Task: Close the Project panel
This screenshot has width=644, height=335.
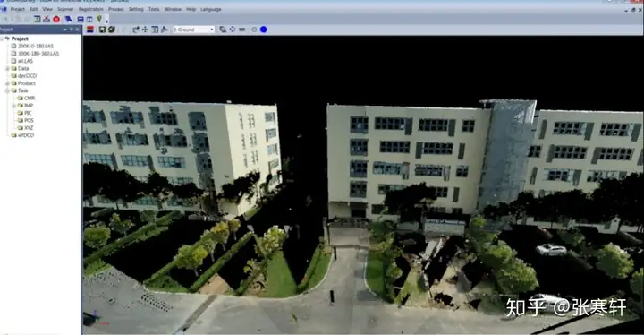Action: pos(77,30)
